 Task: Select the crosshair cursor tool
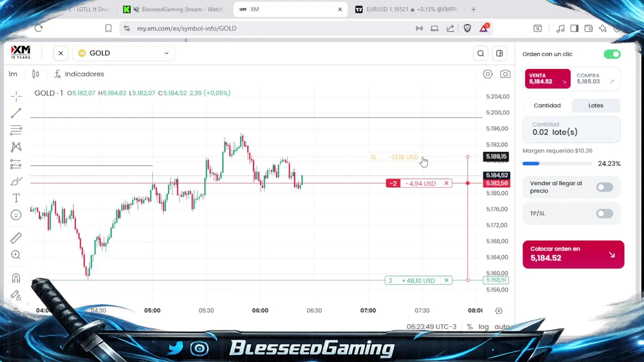click(16, 96)
